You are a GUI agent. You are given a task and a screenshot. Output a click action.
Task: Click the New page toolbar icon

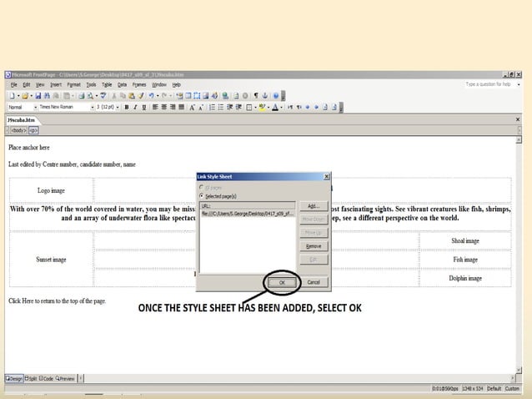pos(13,96)
